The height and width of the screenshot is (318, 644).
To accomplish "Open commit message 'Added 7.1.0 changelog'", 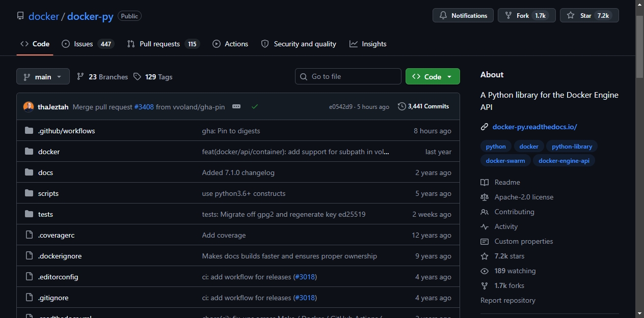I will click(238, 172).
